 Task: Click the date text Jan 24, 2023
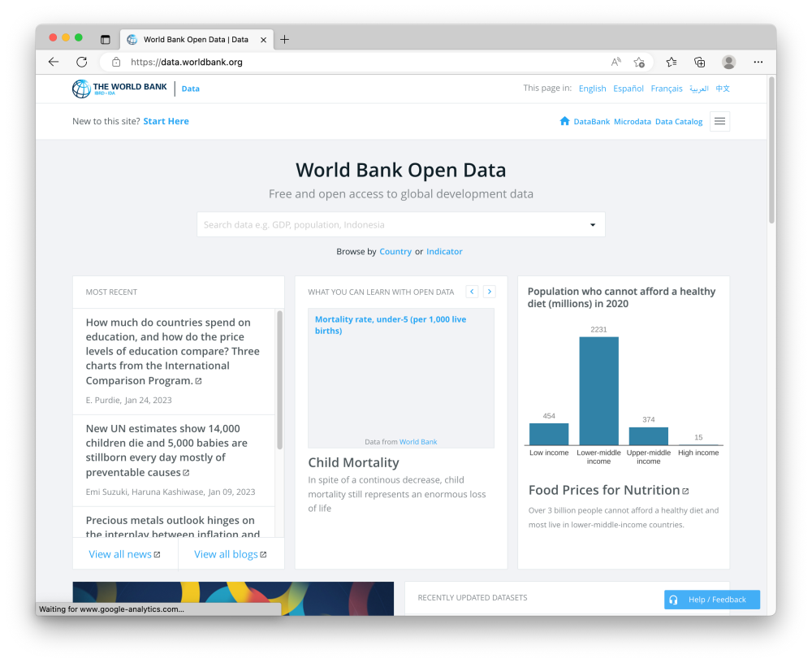click(148, 401)
